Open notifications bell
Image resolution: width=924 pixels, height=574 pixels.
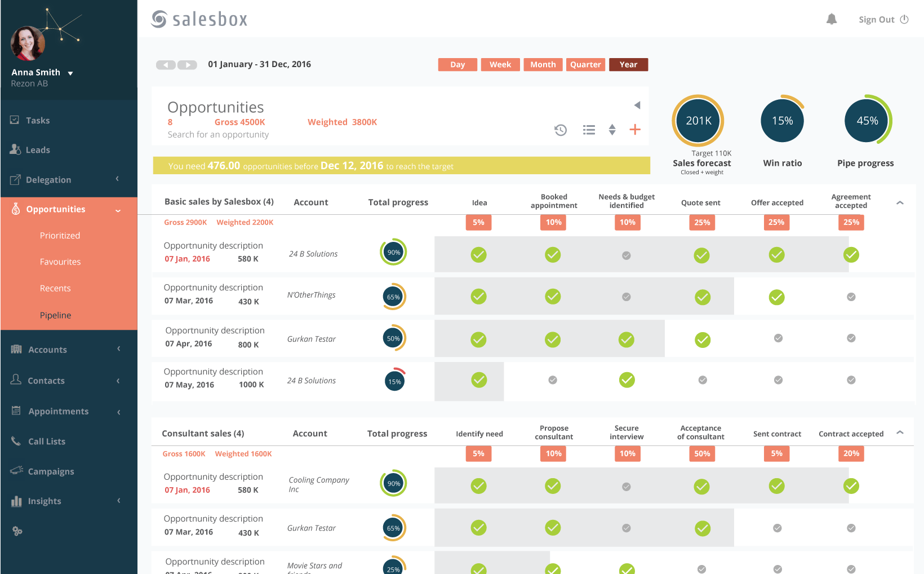click(832, 19)
